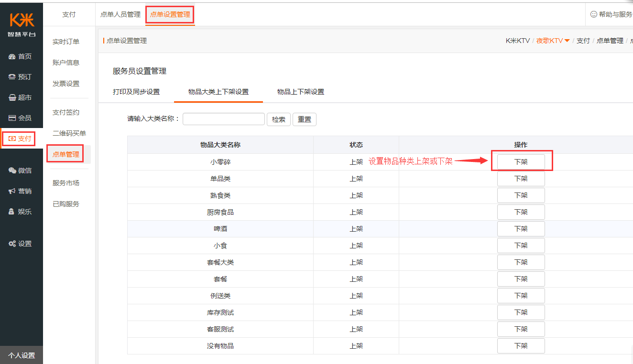
Task: Click the 服务员设置管理 heading
Action: (140, 71)
